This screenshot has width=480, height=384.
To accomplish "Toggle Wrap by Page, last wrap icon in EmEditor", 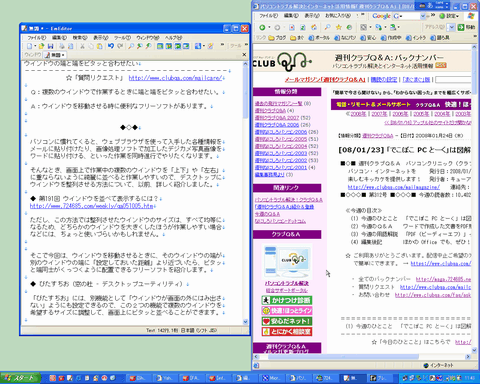I will pos(186,46).
